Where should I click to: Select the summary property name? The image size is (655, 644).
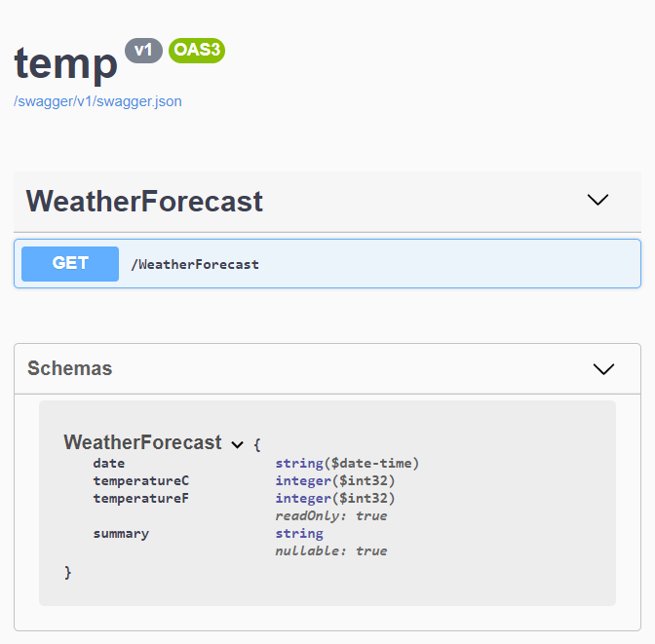pos(121,533)
